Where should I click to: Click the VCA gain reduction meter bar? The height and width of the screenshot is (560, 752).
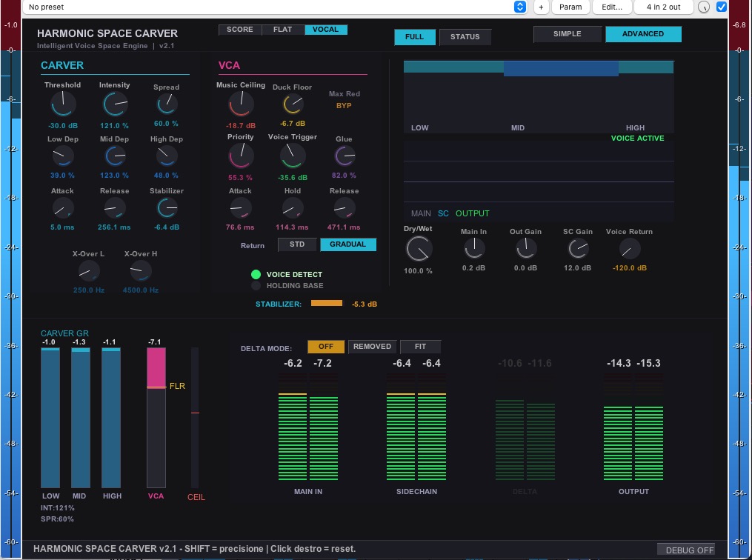point(156,417)
